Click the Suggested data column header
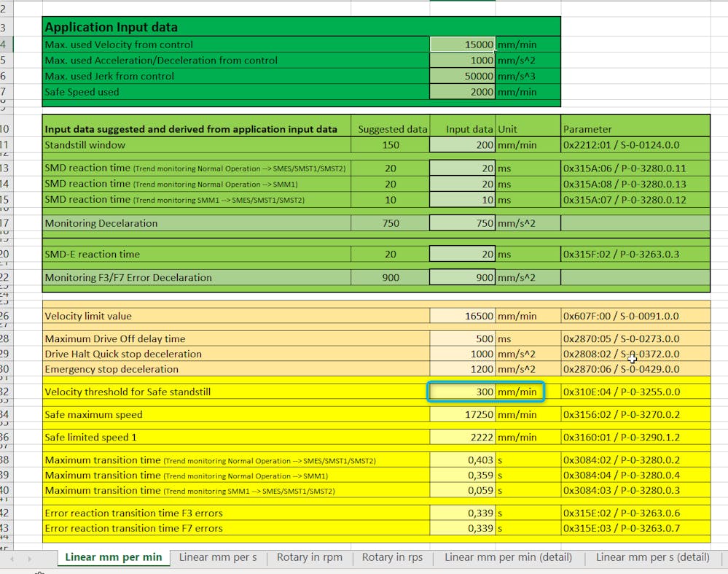This screenshot has width=728, height=574. (x=392, y=129)
